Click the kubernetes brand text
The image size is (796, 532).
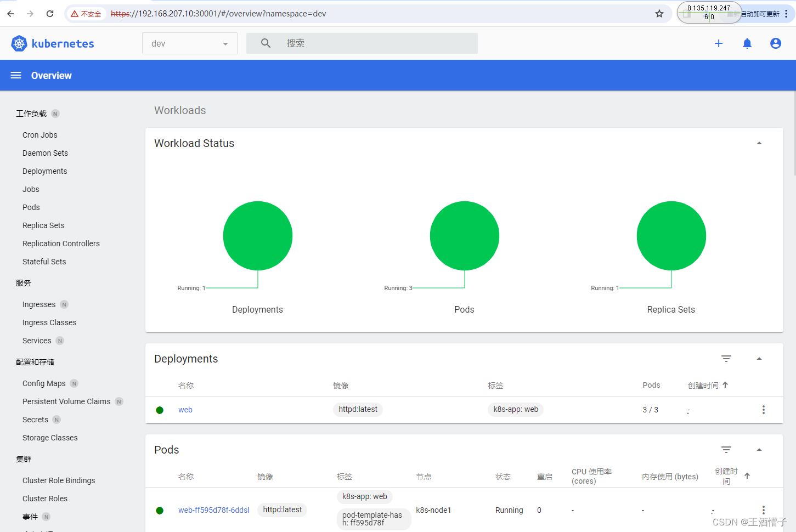click(x=63, y=44)
